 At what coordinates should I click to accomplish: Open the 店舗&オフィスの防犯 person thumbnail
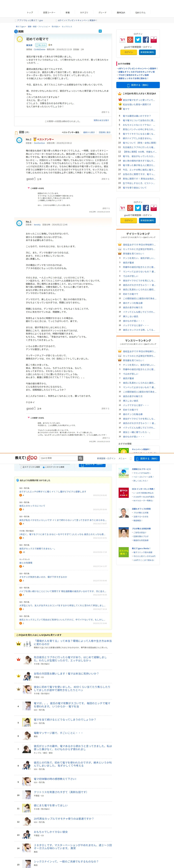tap(124, 513)
